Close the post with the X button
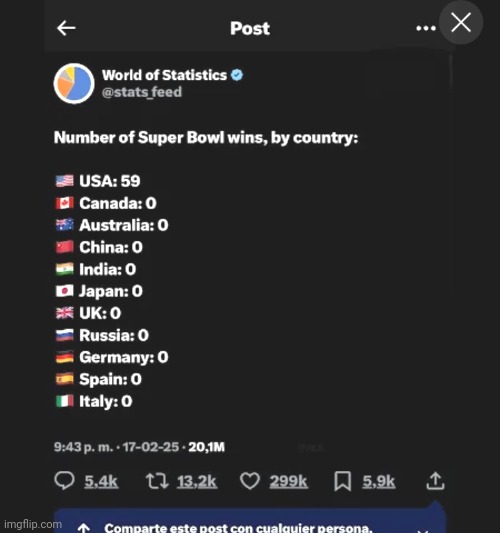The width and height of the screenshot is (500, 533). click(x=461, y=22)
